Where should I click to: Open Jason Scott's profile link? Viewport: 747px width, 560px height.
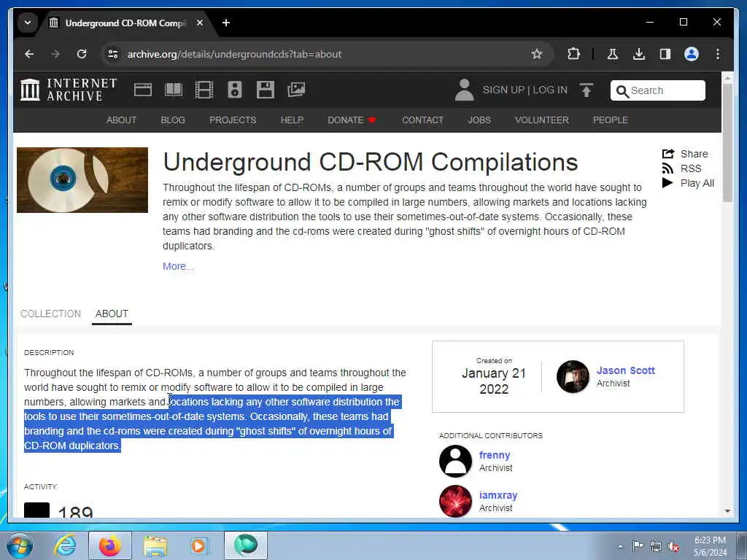pos(625,370)
